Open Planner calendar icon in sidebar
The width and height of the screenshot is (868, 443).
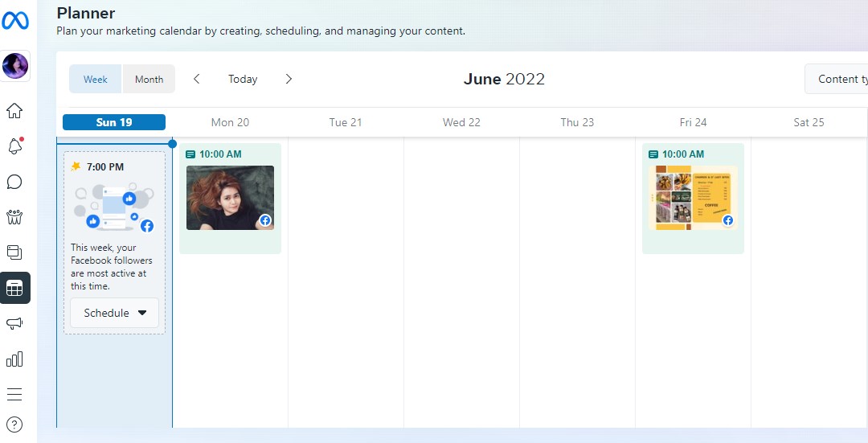click(x=14, y=288)
